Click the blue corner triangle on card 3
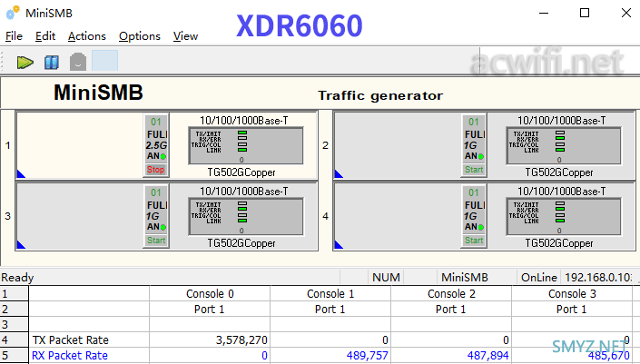Image resolution: width=640 pixels, height=364 pixels. pyautogui.click(x=21, y=244)
